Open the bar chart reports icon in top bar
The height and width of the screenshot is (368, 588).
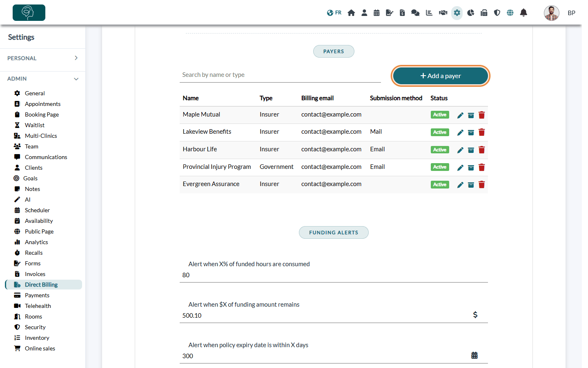point(429,13)
